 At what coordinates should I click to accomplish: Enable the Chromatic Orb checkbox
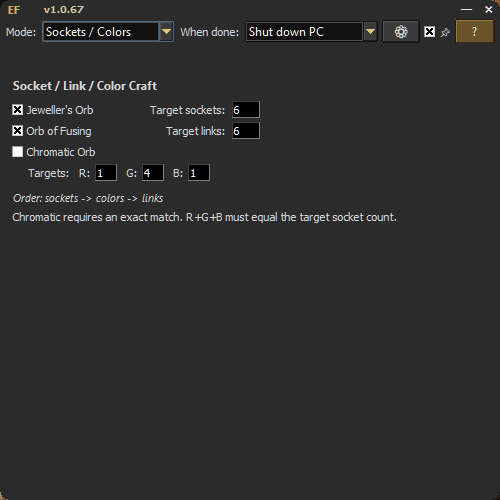[x=18, y=152]
